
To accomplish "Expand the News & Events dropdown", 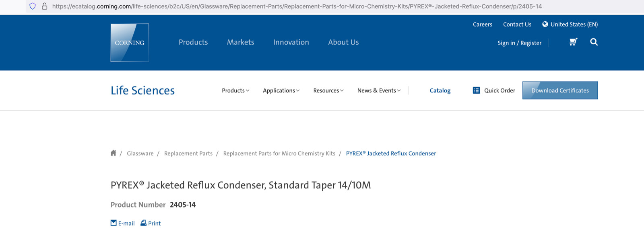I will 379,90.
